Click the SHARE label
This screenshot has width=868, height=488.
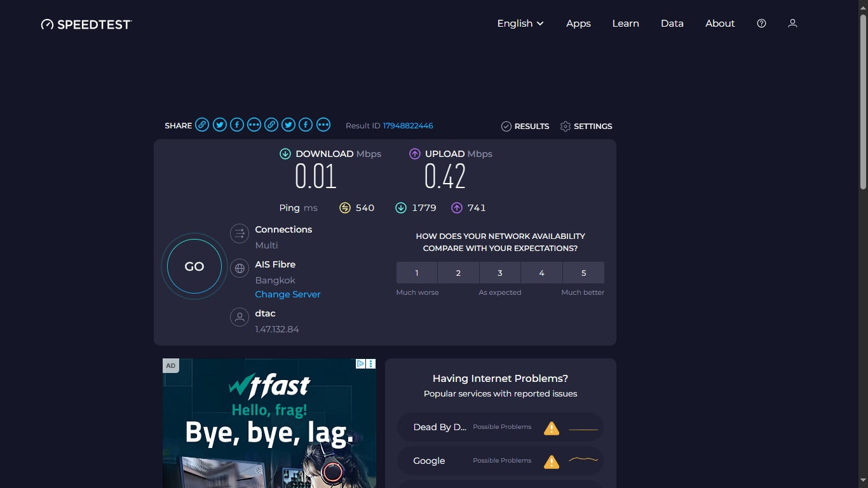click(x=178, y=126)
